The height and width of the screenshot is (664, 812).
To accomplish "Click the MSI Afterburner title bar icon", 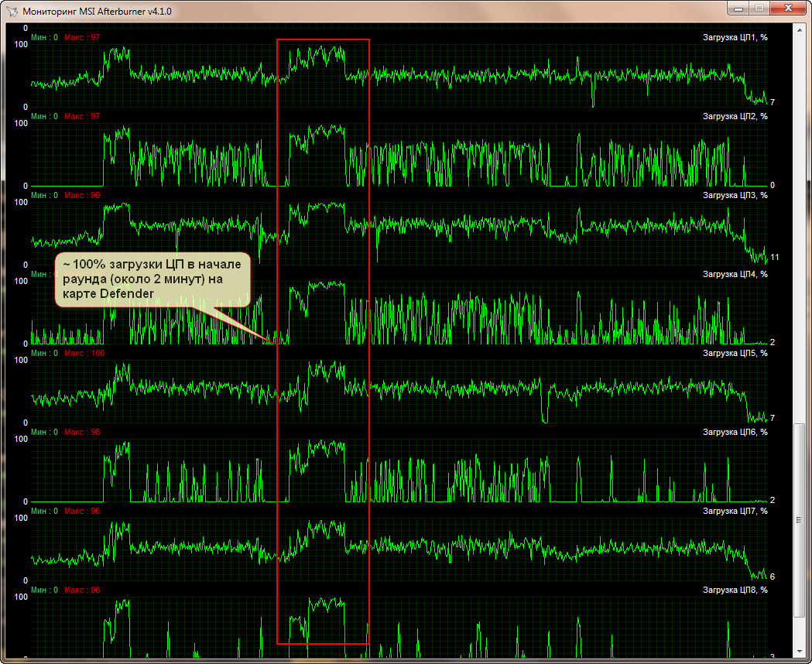I will (x=12, y=11).
